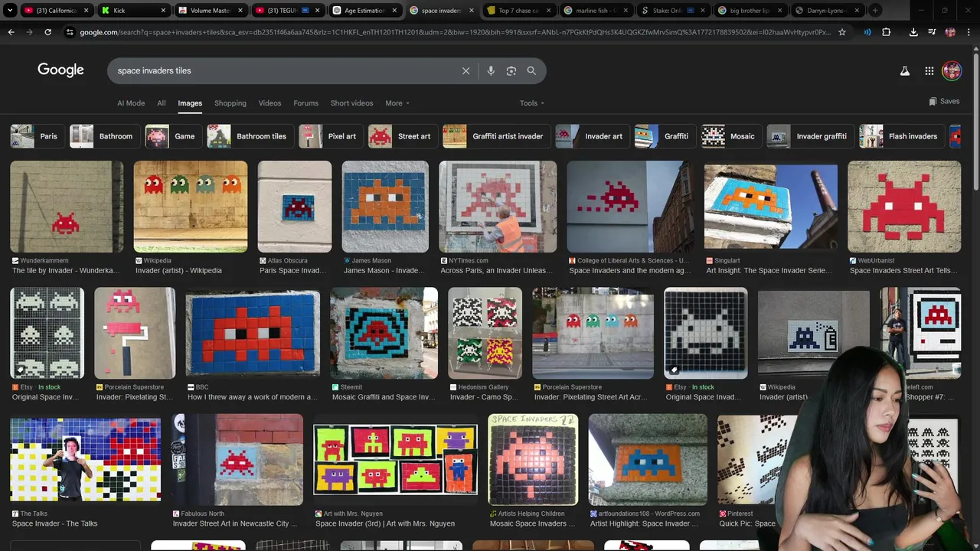Clear the search box with X icon

pyautogui.click(x=465, y=70)
